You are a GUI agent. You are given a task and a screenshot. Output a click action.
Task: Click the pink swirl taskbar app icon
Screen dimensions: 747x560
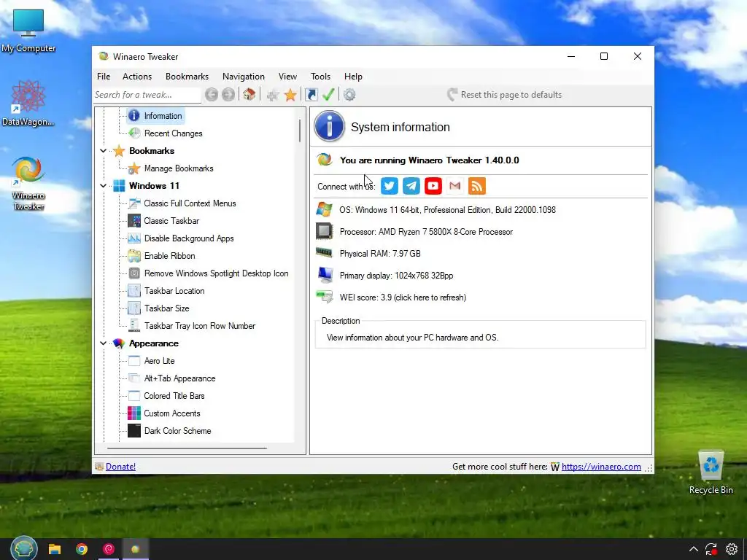pyautogui.click(x=109, y=549)
